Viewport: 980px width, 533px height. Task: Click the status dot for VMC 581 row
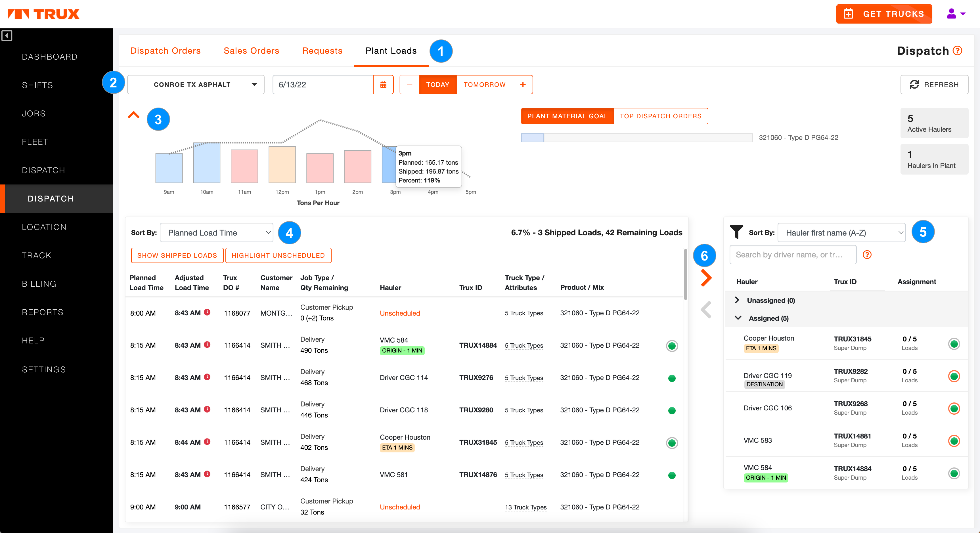(x=672, y=475)
